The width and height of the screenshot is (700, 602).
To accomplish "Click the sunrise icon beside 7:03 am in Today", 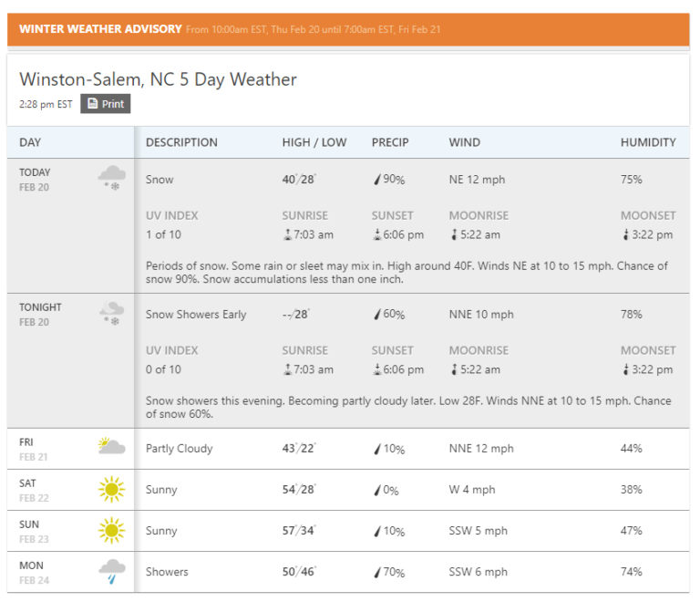I will pyautogui.click(x=287, y=235).
